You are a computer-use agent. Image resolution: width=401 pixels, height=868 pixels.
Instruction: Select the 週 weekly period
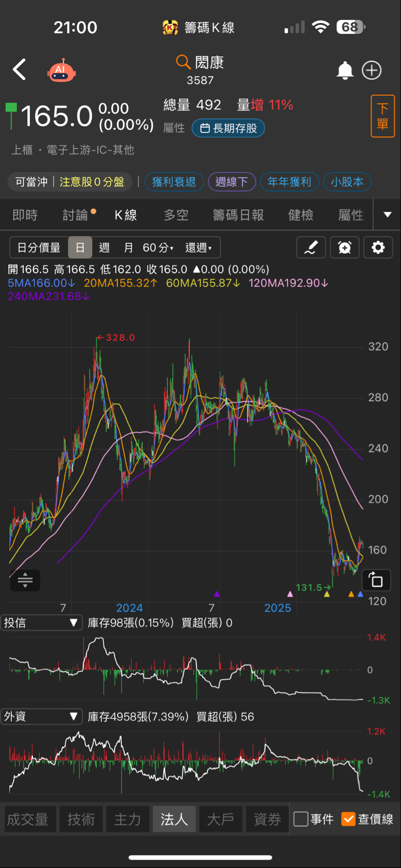tap(104, 247)
